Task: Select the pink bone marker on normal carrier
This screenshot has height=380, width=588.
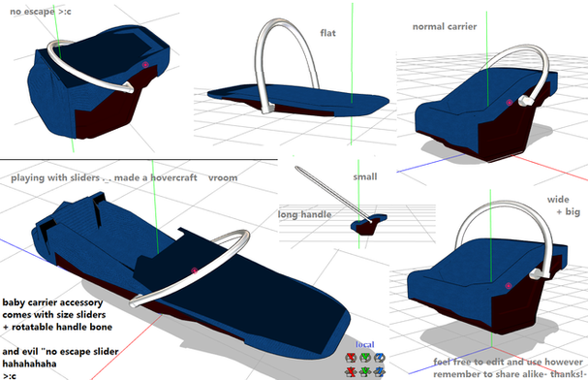Action: pos(510,102)
